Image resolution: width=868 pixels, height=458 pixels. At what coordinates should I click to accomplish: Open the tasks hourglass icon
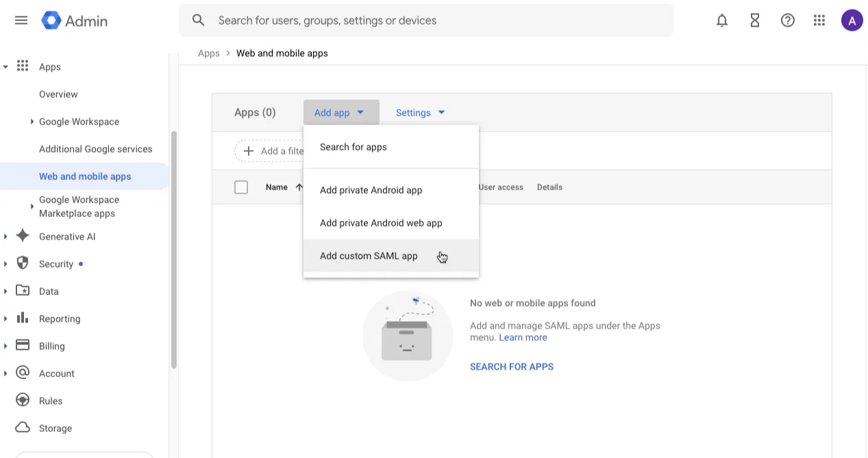click(755, 21)
